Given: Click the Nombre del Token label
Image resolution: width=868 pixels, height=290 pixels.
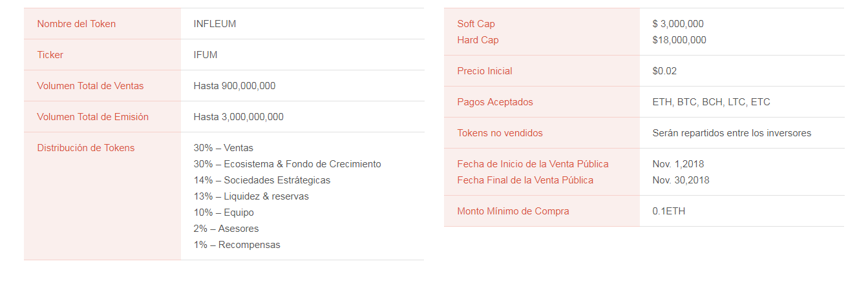Looking at the screenshot, I should point(76,24).
